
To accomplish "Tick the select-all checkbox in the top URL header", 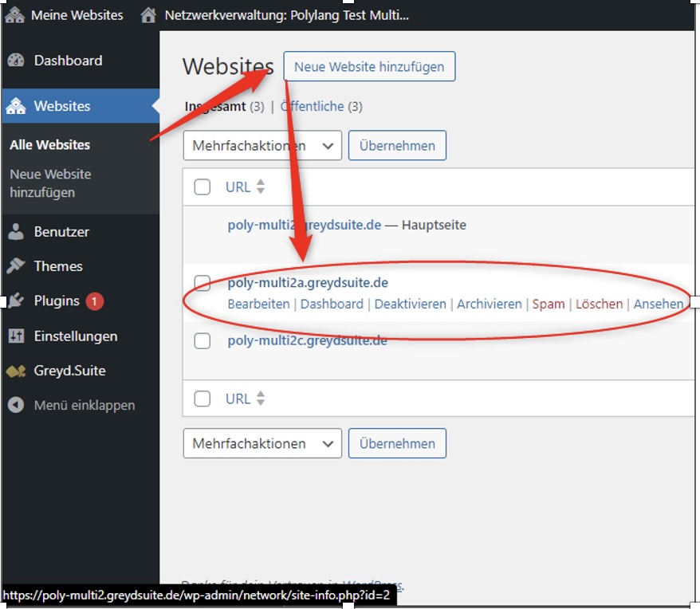I will tap(203, 187).
